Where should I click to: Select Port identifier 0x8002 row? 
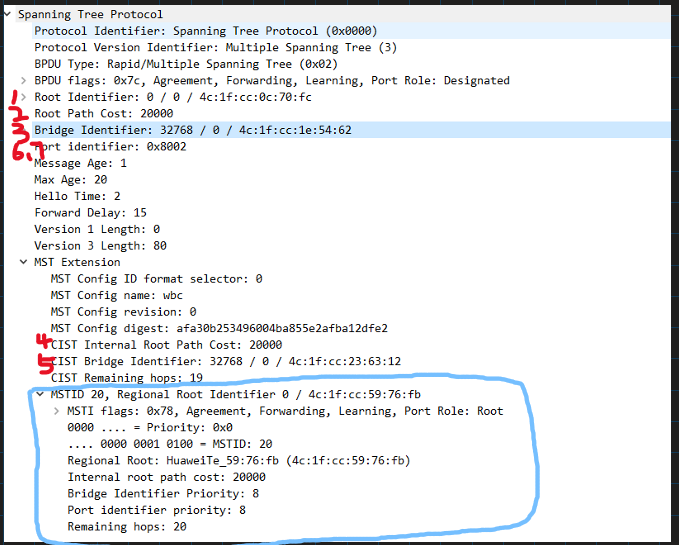tap(351, 147)
